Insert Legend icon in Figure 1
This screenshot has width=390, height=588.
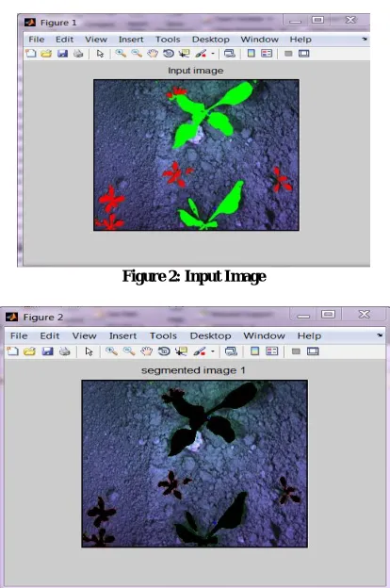[x=267, y=54]
